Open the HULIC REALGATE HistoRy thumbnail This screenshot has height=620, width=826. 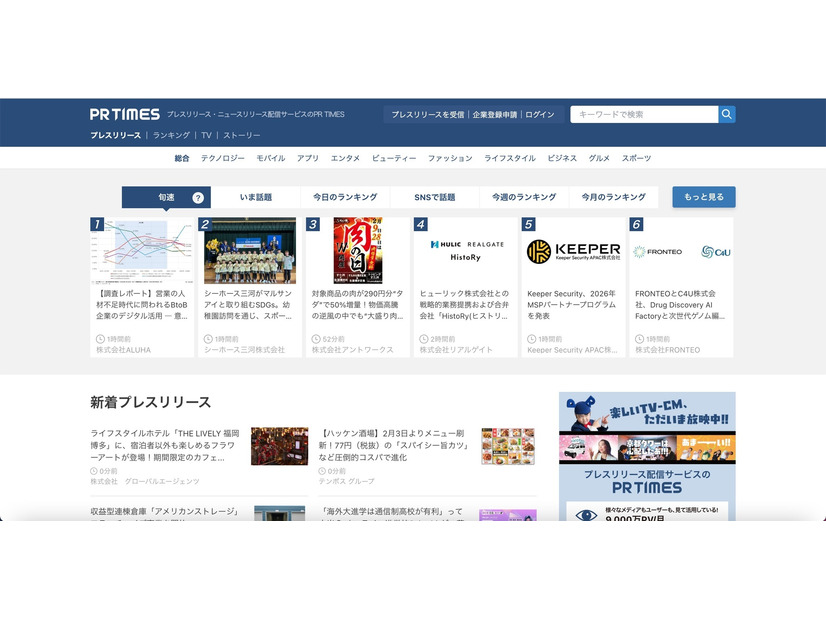466,251
